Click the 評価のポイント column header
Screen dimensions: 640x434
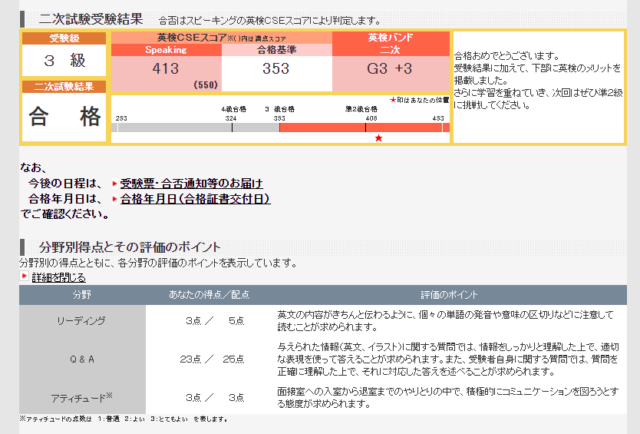tap(445, 296)
